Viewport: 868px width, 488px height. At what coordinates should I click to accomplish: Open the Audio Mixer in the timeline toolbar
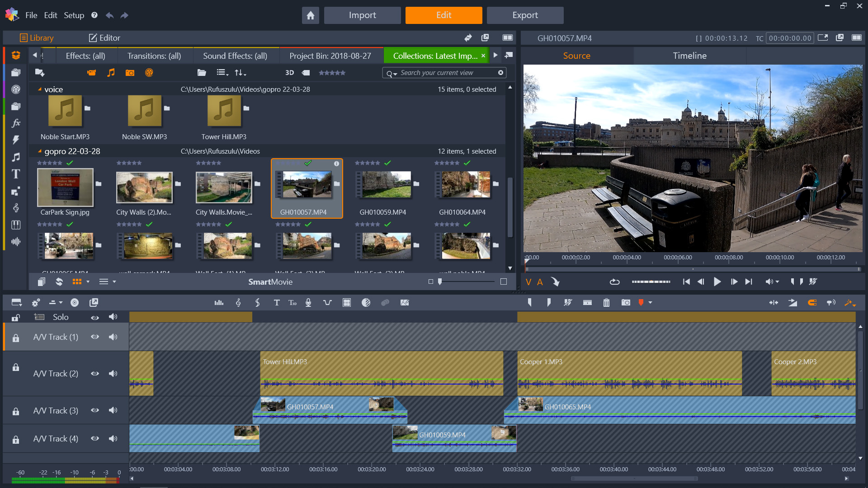pos(219,303)
